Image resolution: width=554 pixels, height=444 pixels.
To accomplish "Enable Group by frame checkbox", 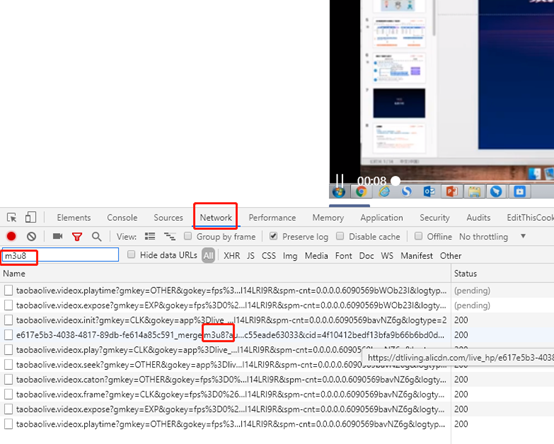I will pos(188,236).
